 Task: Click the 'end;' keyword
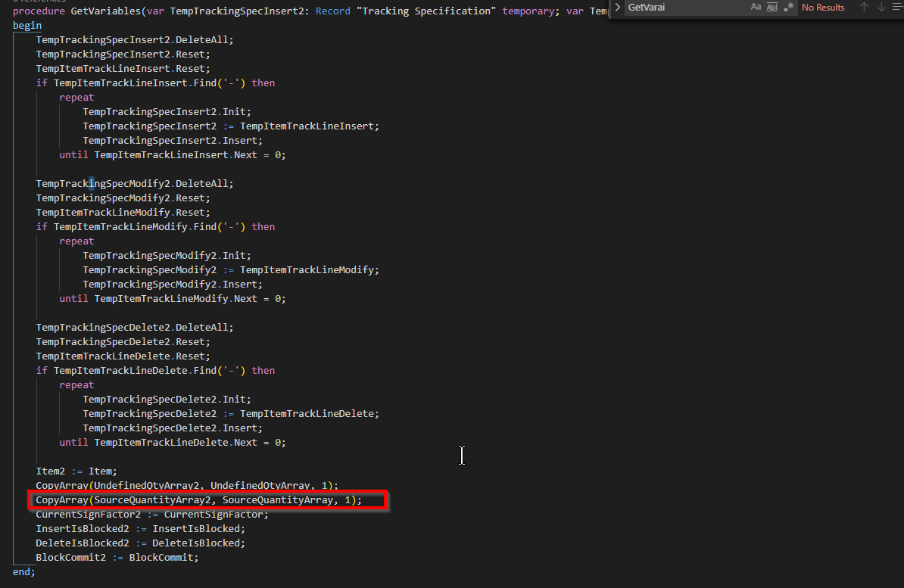(23, 572)
